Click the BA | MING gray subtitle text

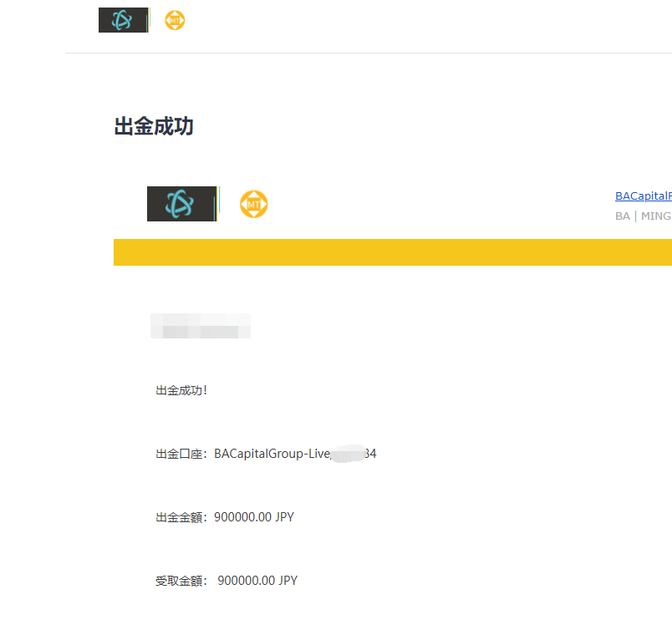pos(644,216)
